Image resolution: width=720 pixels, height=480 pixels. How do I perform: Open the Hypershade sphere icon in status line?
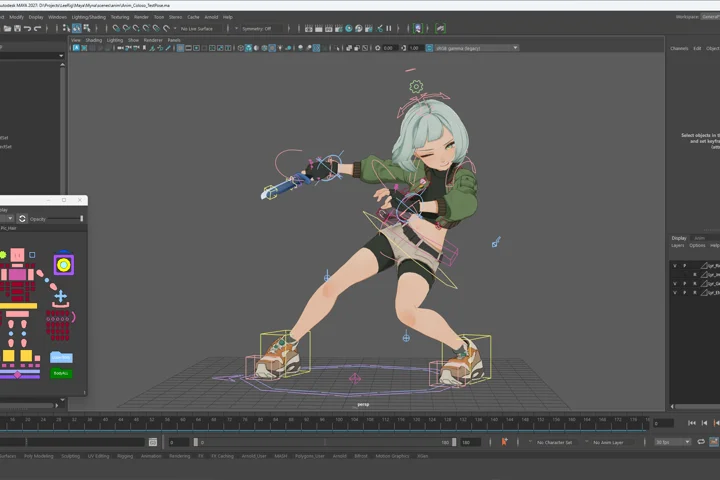349,28
